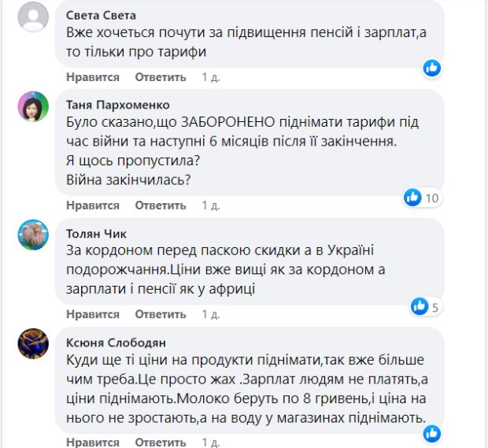Click 'Нравится' under Света Света's comment
The width and height of the screenshot is (488, 448).
click(x=93, y=77)
